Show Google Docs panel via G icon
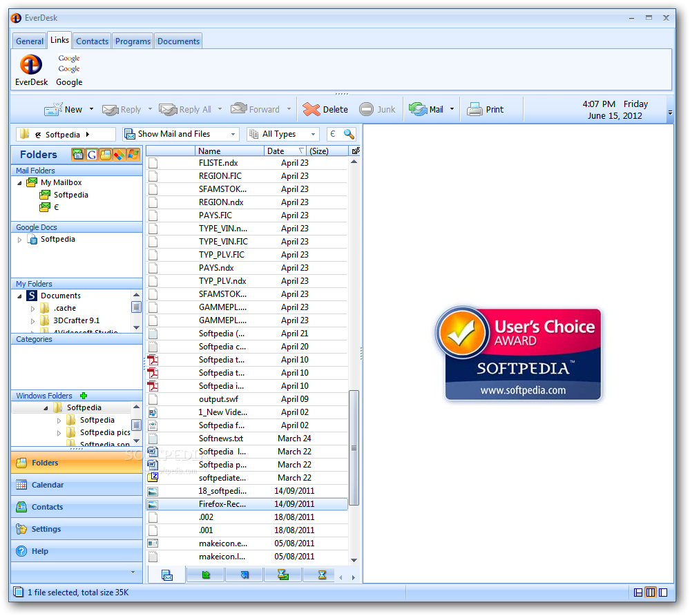Image resolution: width=690 pixels, height=616 pixels. pos(92,155)
